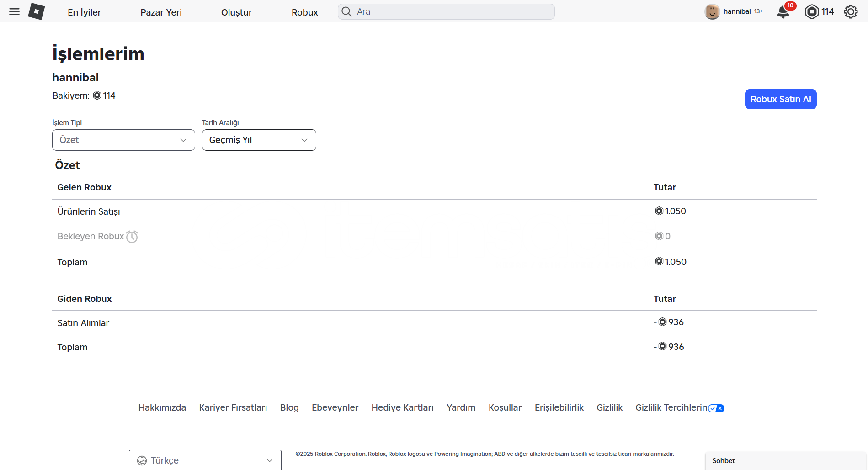Click globe icon in language selector
Viewport: 868px width, 470px height.
(x=142, y=460)
